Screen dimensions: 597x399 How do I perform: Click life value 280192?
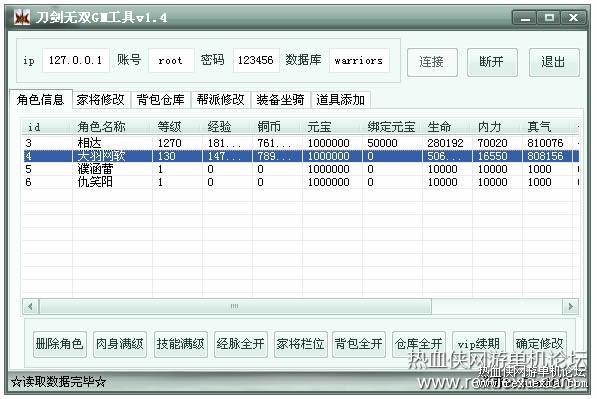click(x=445, y=143)
